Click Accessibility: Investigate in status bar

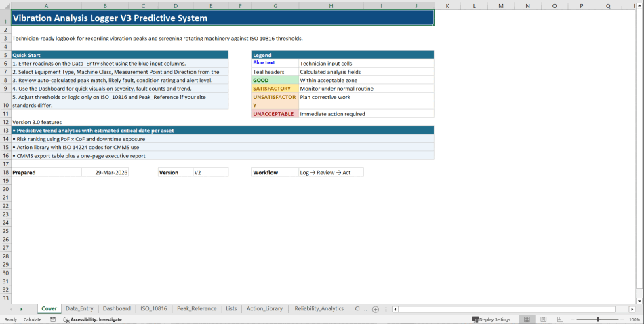pos(93,319)
